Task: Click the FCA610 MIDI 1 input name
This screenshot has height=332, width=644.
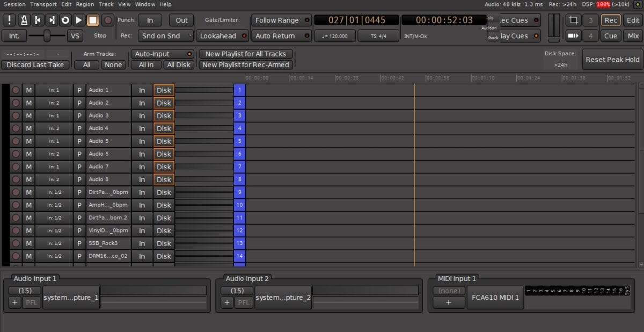Action: point(495,297)
